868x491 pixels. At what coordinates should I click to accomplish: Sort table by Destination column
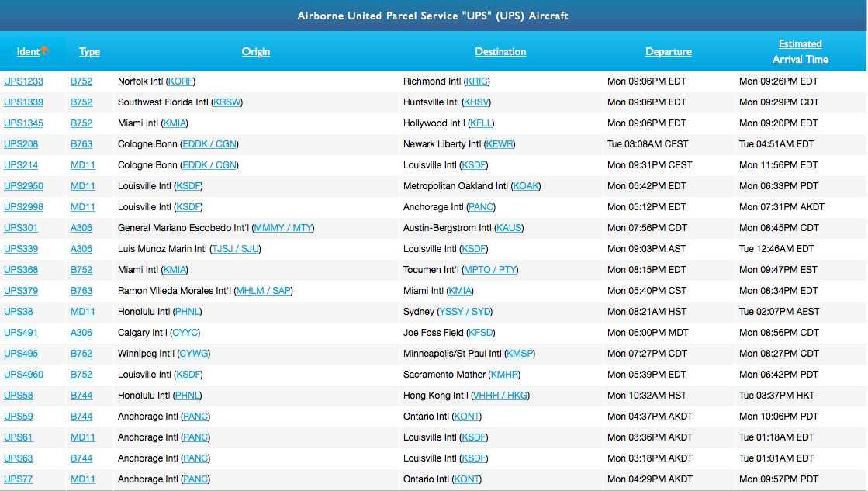click(500, 51)
